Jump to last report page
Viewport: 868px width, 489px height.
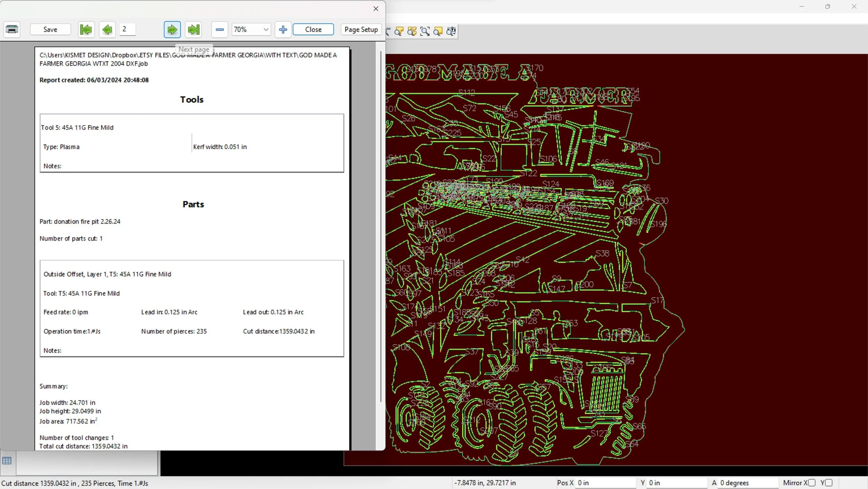[193, 30]
